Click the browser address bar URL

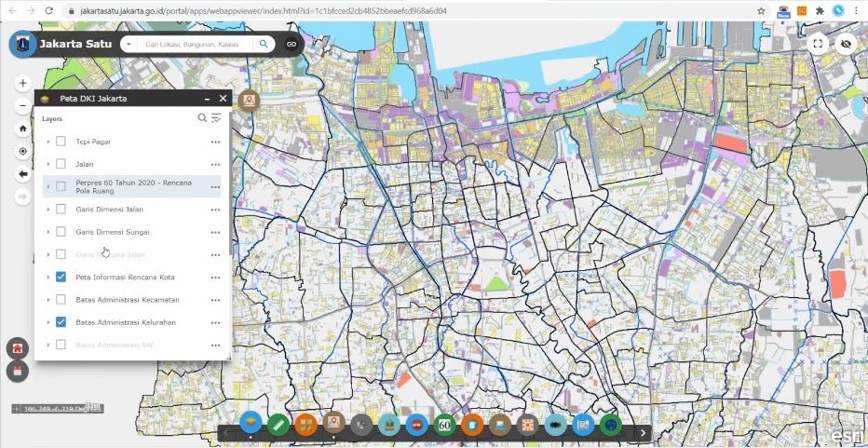point(264,10)
